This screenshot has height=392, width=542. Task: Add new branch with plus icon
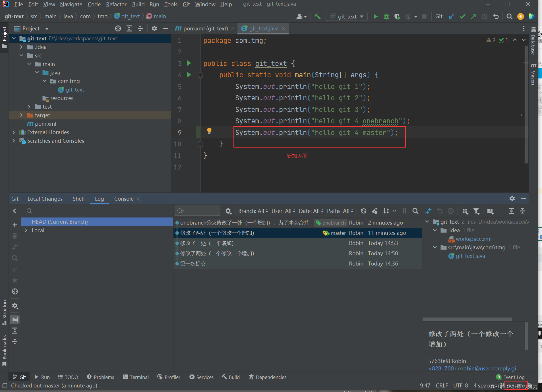(15, 225)
